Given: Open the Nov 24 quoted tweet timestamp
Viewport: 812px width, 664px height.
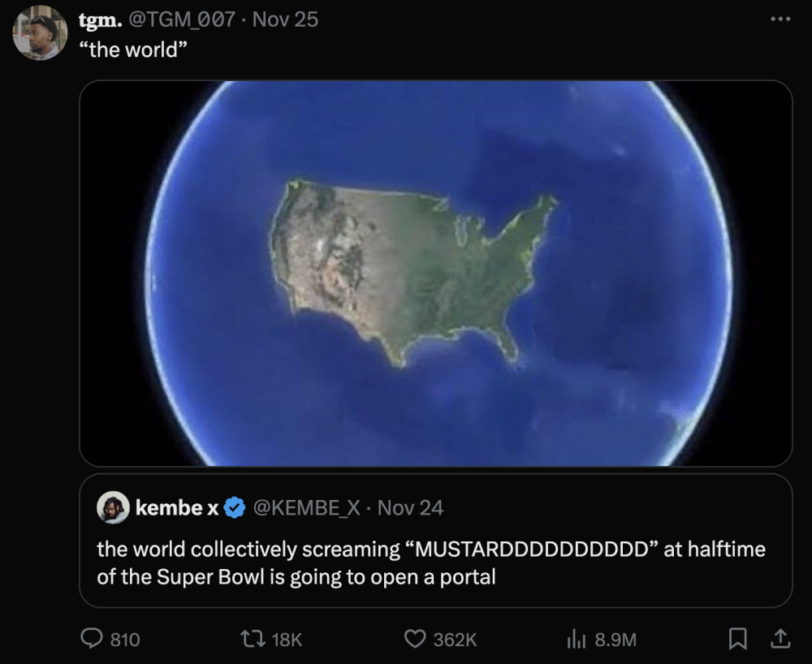Looking at the screenshot, I should coord(411,508).
